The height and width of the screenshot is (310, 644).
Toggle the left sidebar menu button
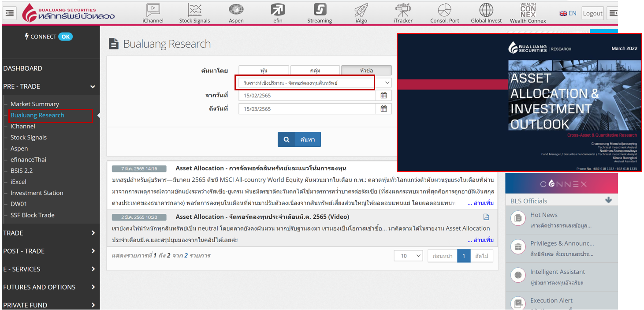tap(10, 13)
